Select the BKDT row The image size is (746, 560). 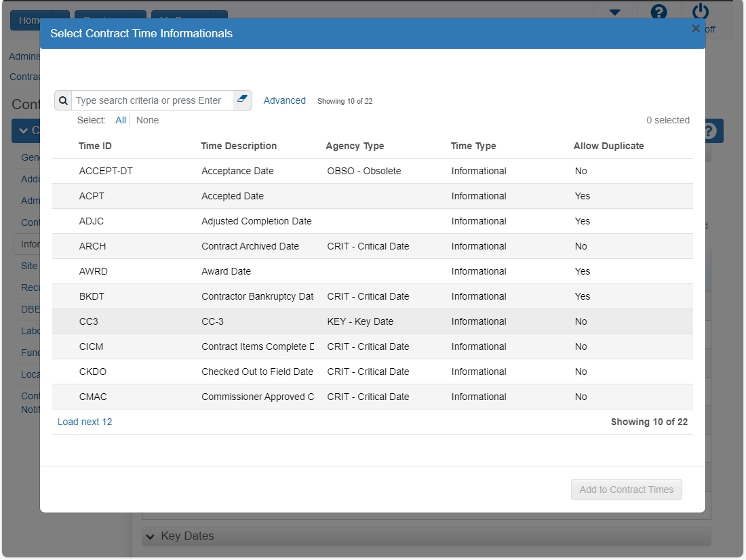[x=372, y=296]
